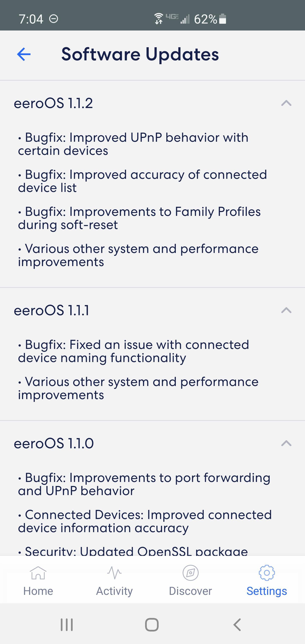
Task: Tap the battery icon in status bar
Action: click(x=222, y=19)
